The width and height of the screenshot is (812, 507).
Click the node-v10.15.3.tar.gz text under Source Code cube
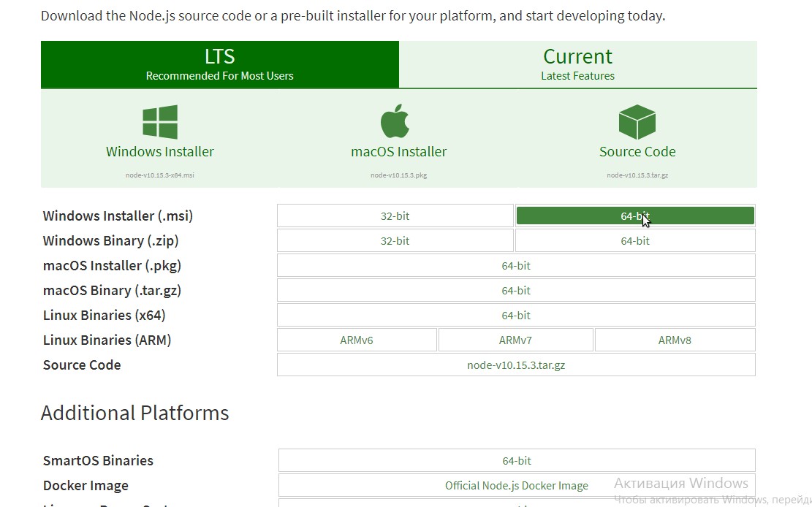click(637, 175)
